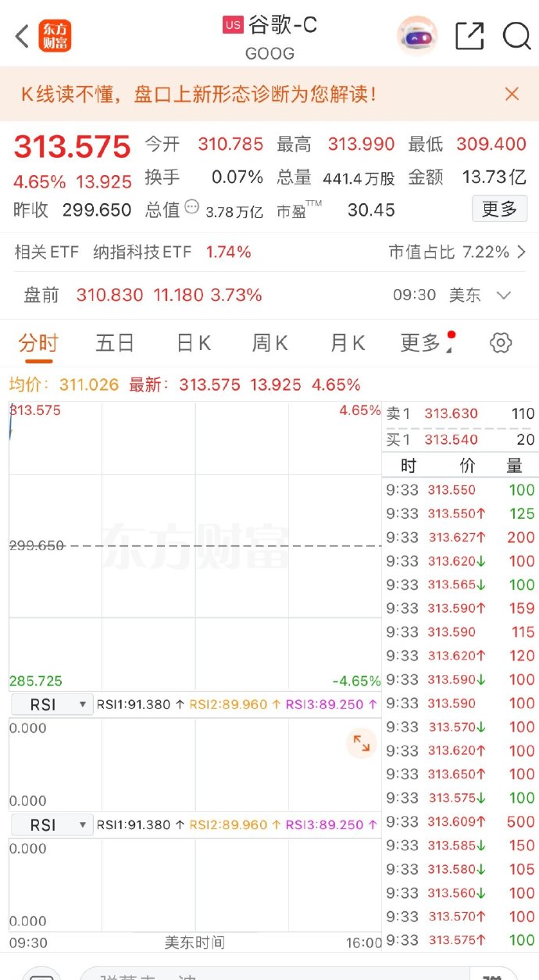Tap the share icon in header

coord(470,35)
